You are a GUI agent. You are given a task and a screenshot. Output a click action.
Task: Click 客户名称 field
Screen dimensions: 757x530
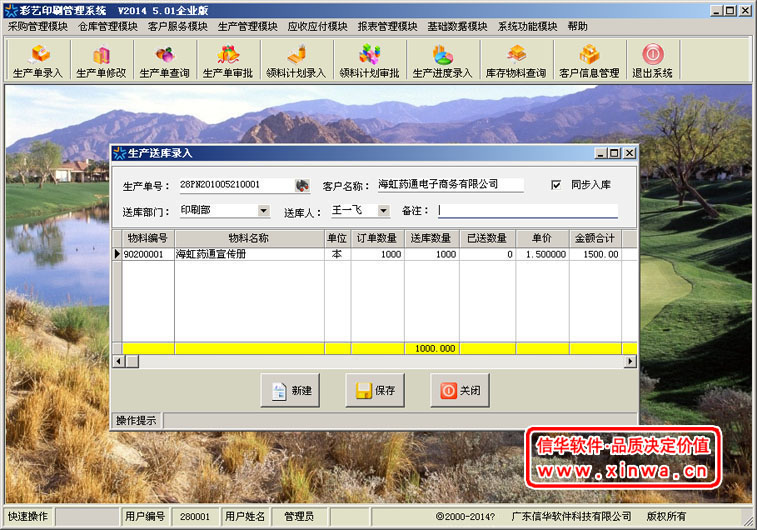click(450, 185)
